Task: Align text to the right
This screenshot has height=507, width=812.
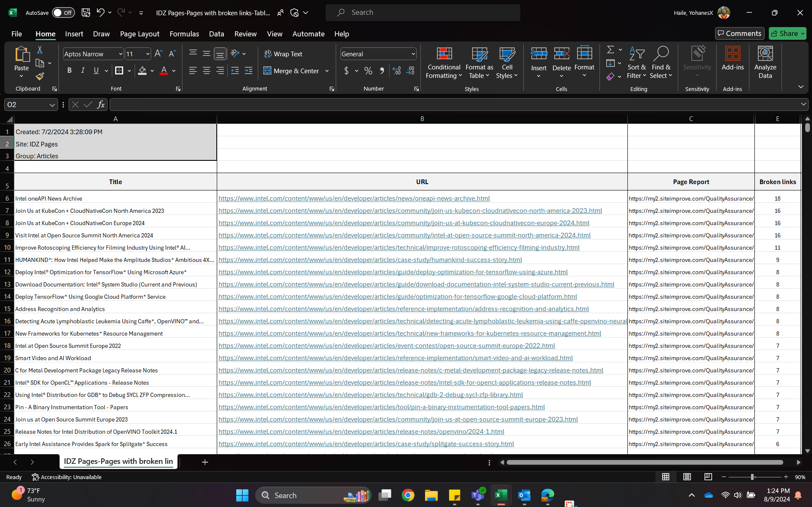Action: [x=220, y=71]
